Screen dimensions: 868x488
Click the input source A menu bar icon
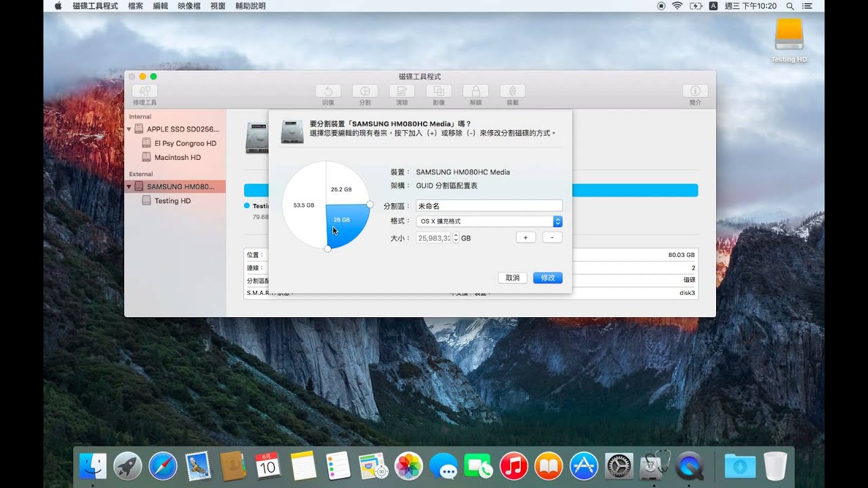(x=713, y=6)
